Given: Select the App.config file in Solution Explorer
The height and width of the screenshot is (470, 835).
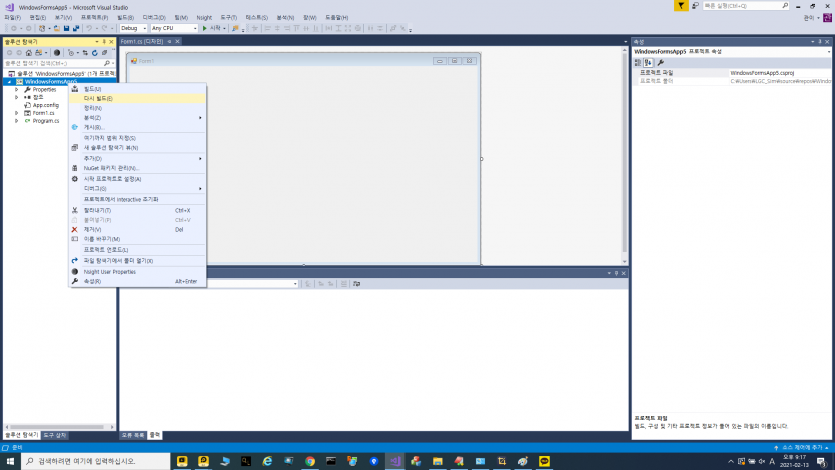Looking at the screenshot, I should 46,105.
